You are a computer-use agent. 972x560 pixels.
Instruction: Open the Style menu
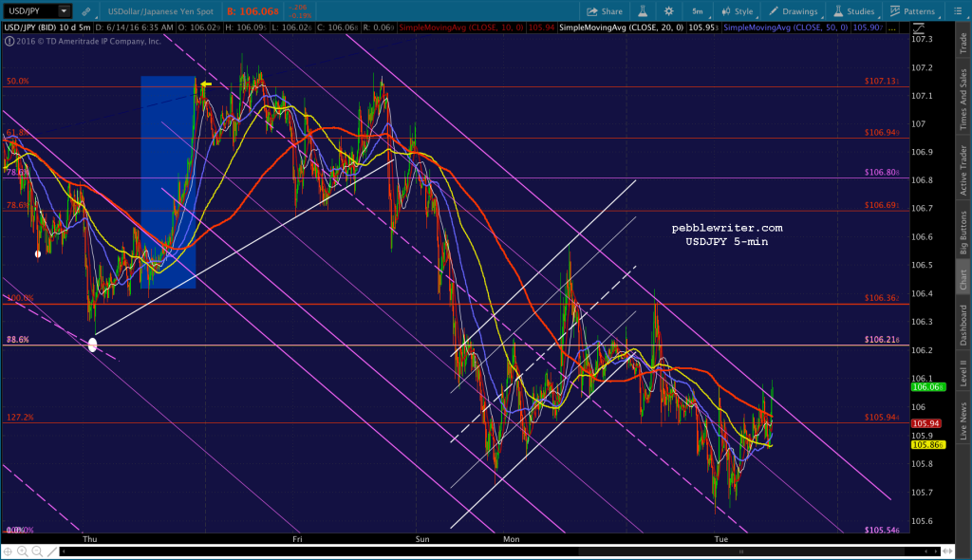coord(737,11)
